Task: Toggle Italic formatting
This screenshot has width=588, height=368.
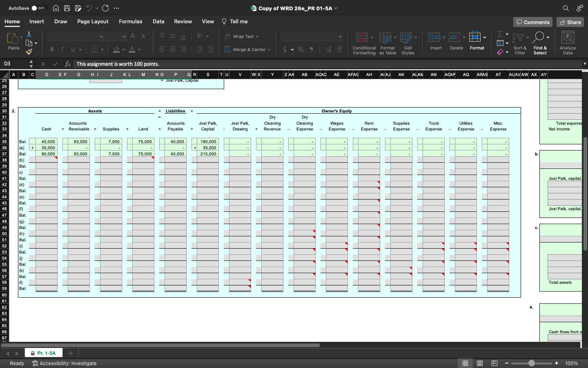Action: coord(62,49)
